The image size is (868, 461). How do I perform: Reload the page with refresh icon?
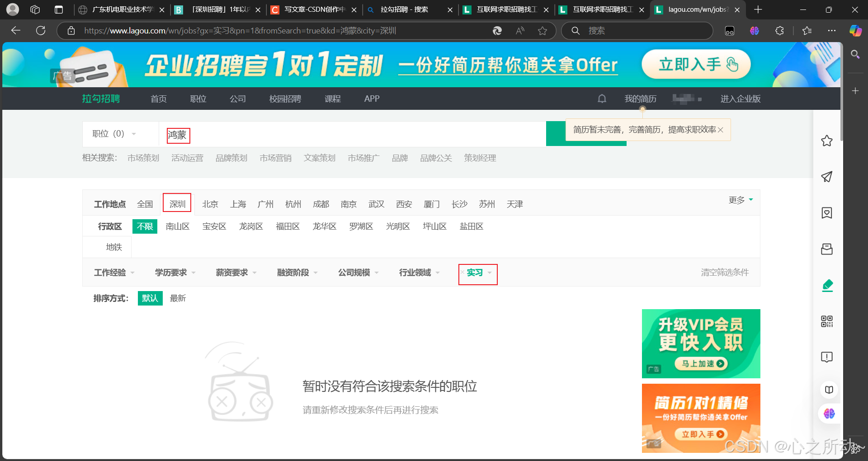click(x=41, y=30)
